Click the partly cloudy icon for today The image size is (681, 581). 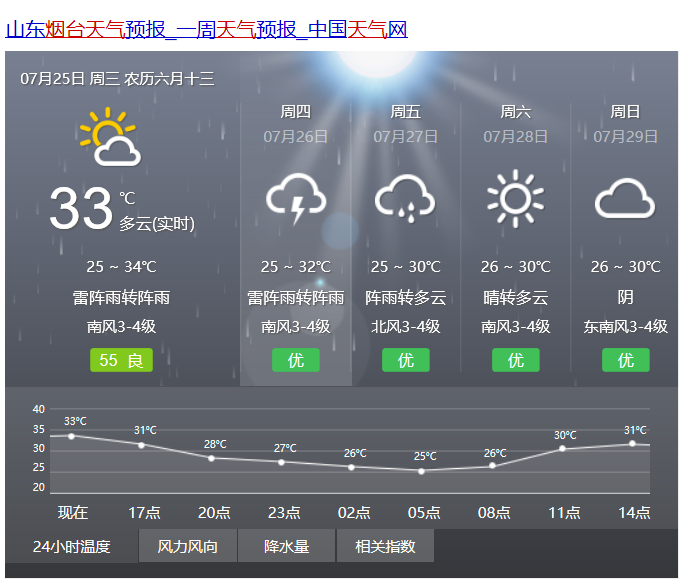109,137
